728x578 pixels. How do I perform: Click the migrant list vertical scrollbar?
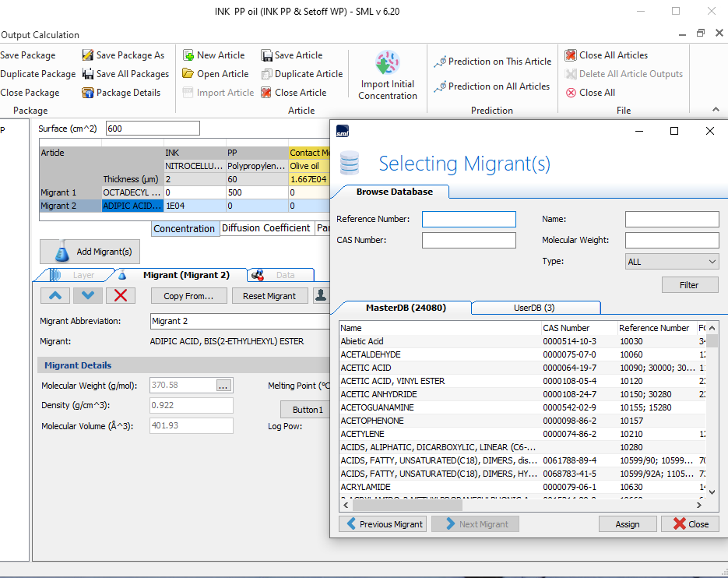[712, 413]
